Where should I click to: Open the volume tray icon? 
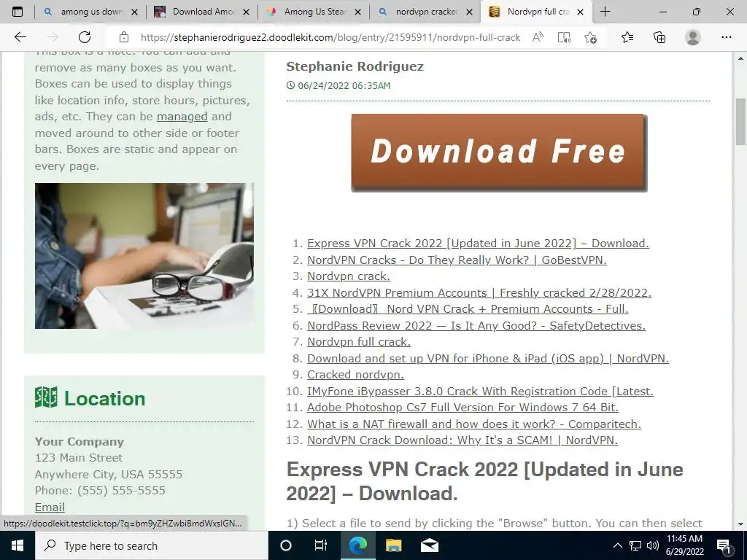(x=653, y=545)
